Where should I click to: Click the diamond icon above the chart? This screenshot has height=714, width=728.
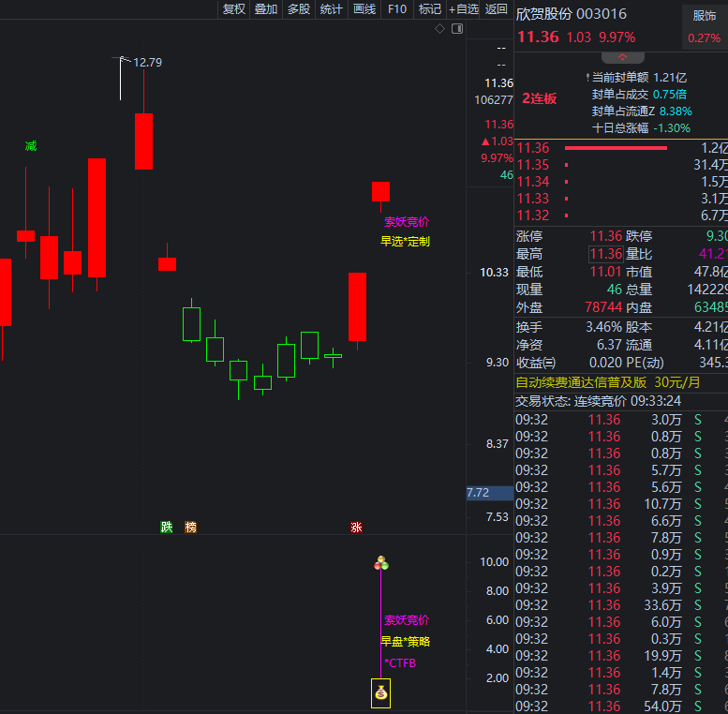pos(440,29)
